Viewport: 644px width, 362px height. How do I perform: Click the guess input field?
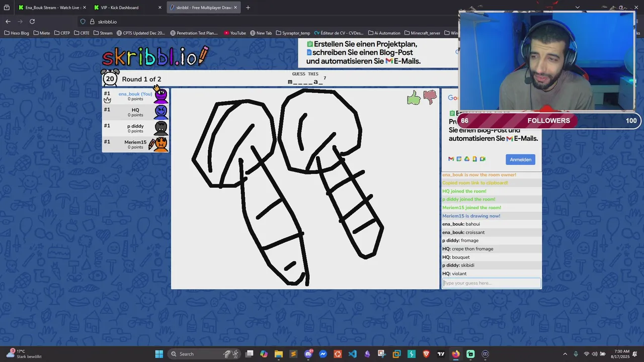click(492, 283)
